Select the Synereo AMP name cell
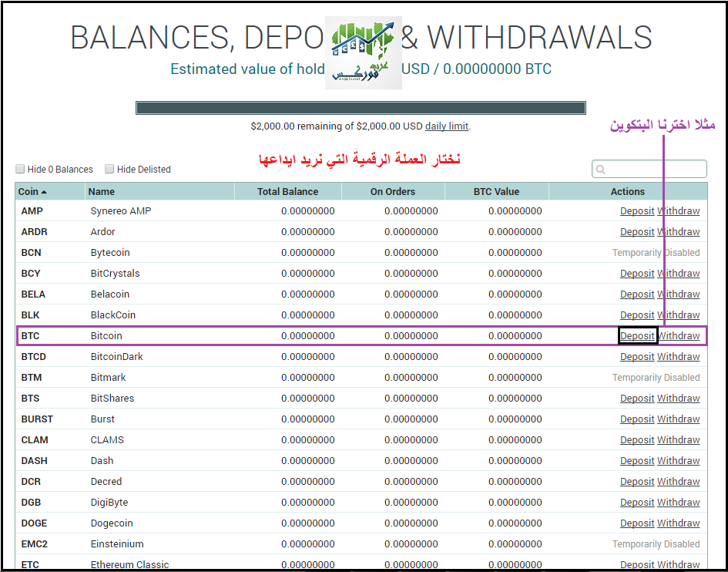This screenshot has height=572, width=728. (x=121, y=211)
